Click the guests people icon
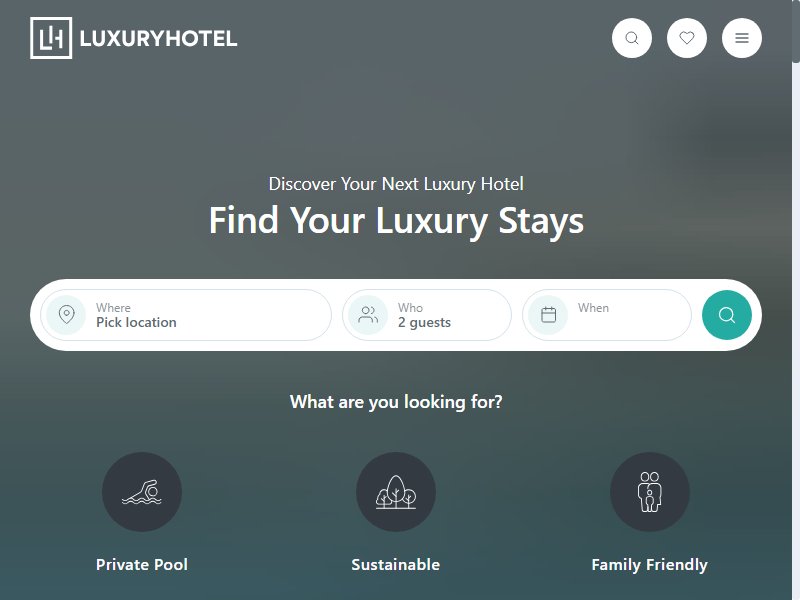The image size is (800, 600). [368, 315]
